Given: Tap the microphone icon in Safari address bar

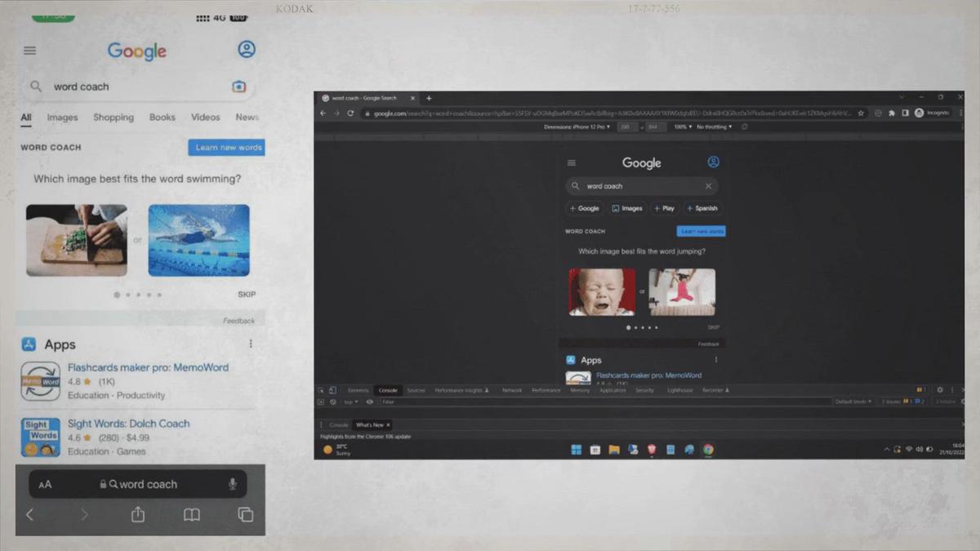Looking at the screenshot, I should pyautogui.click(x=233, y=484).
